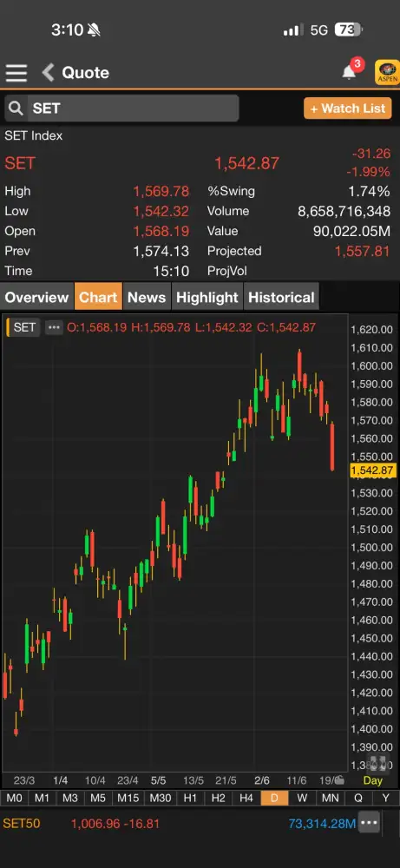The image size is (400, 868).
Task: Tap the 2/6 date label on chart
Action: pos(262,780)
